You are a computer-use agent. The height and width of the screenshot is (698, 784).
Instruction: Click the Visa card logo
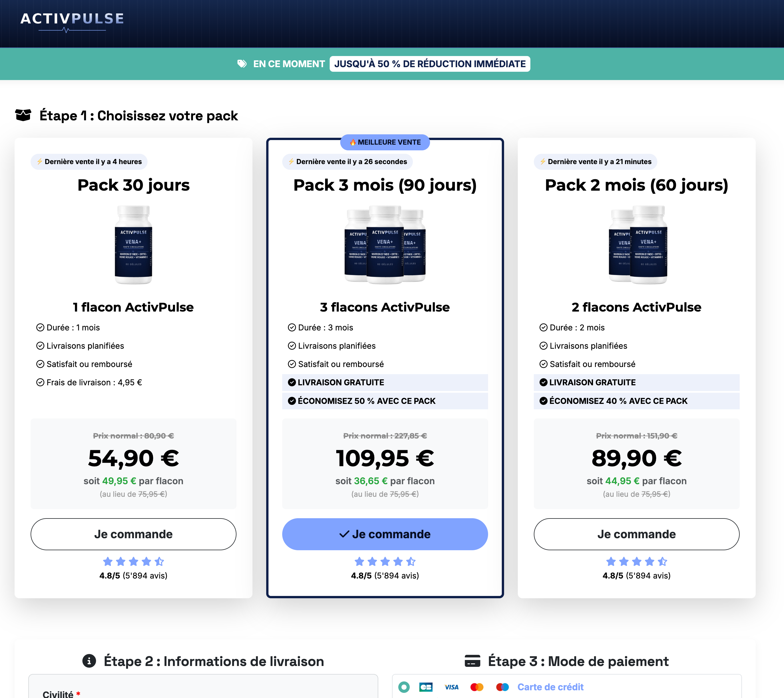click(451, 687)
